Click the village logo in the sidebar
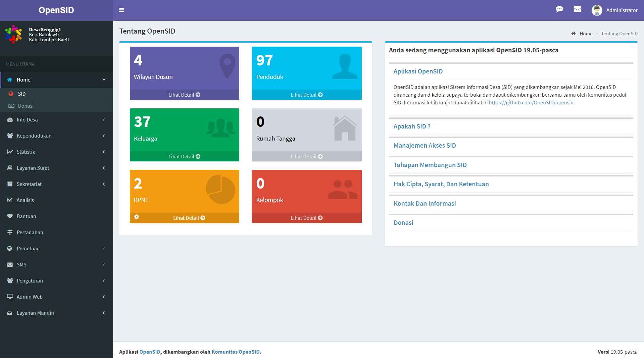 13,35
